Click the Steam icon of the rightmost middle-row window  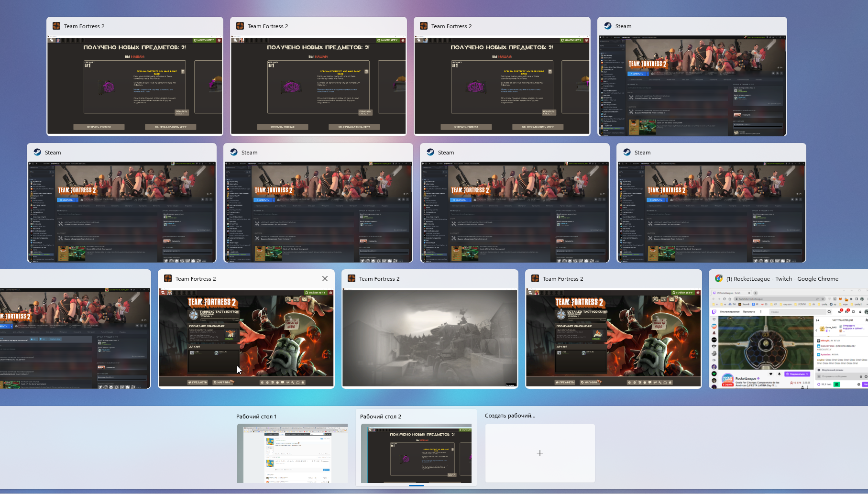(x=627, y=153)
